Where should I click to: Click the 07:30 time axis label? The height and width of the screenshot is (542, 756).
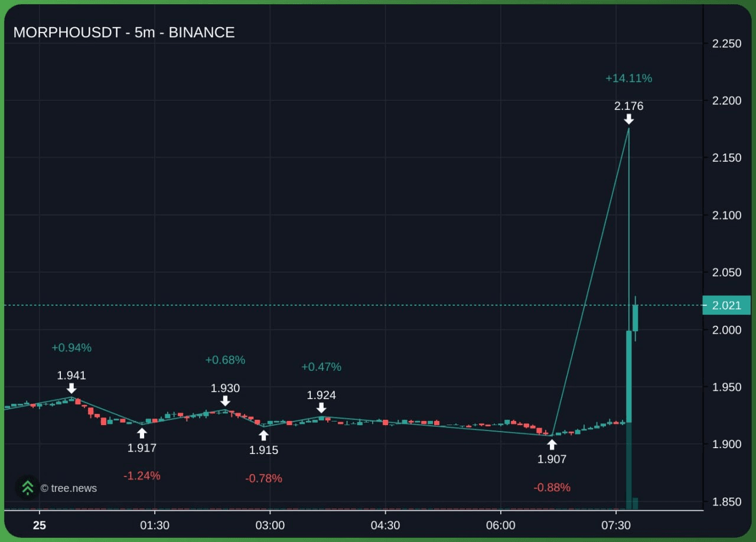(615, 525)
